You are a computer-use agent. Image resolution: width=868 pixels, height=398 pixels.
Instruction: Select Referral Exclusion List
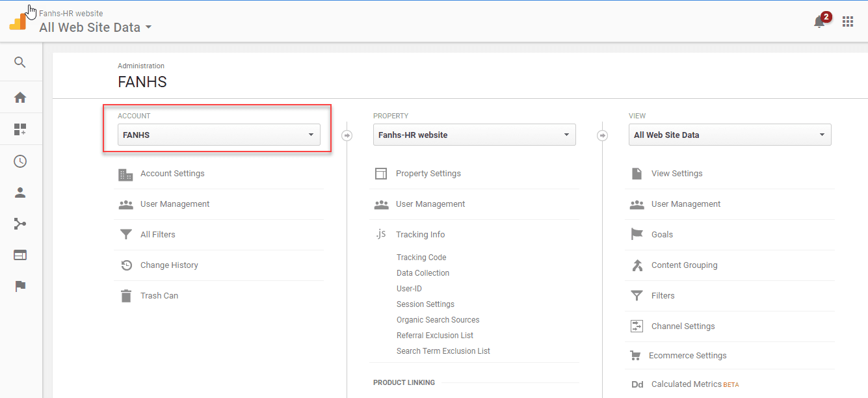[435, 336]
